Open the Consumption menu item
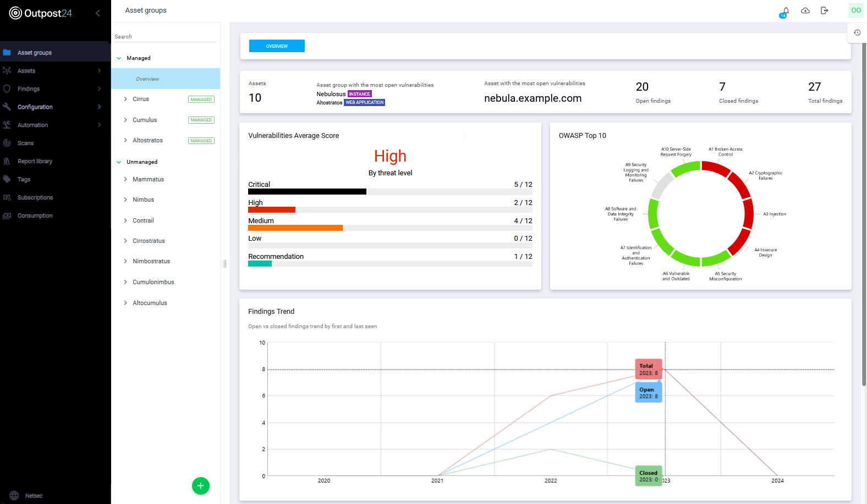The height and width of the screenshot is (504, 867). 55,216
